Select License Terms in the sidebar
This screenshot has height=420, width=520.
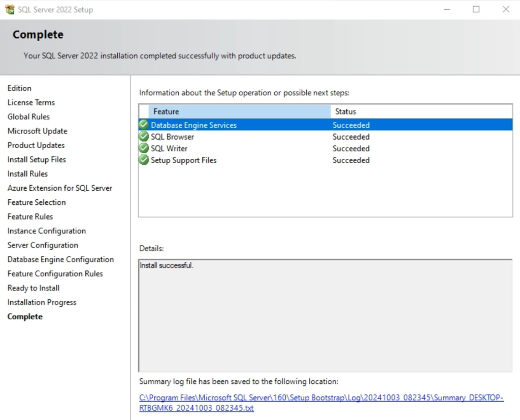[x=31, y=102]
